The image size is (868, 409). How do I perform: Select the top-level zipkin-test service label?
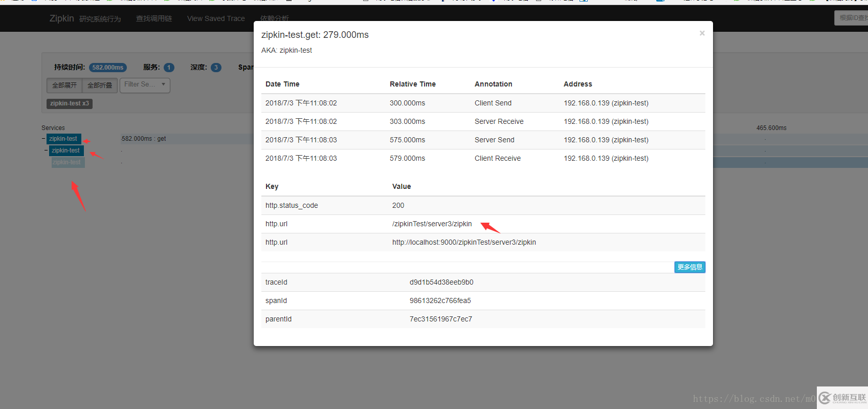point(63,139)
